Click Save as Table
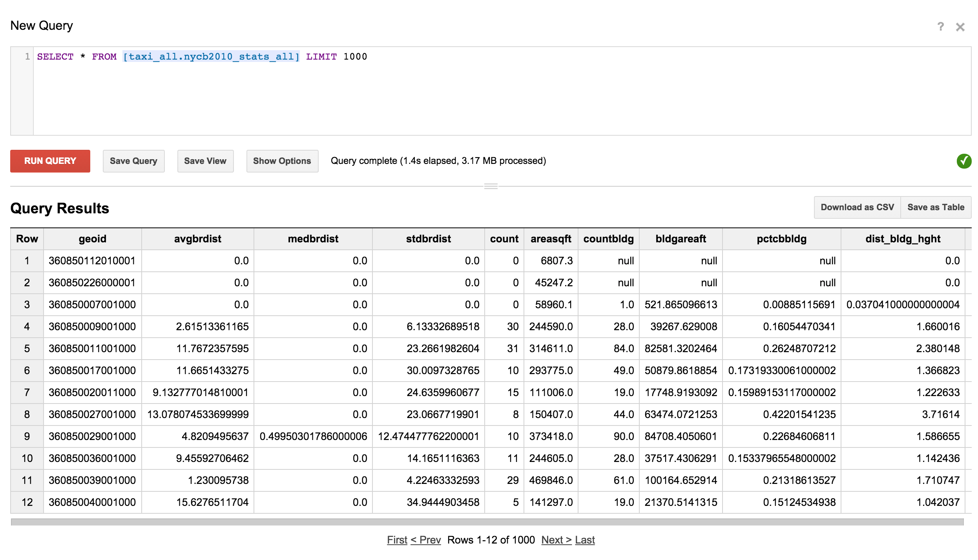The image size is (978, 560). 936,207
